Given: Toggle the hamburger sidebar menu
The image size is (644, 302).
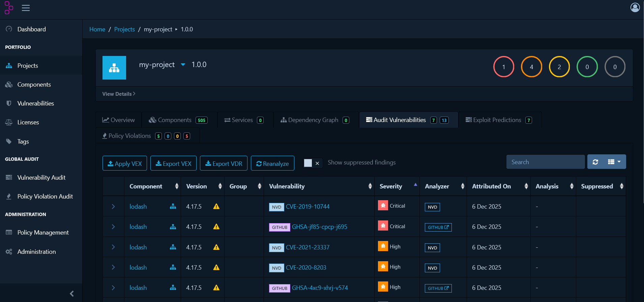Looking at the screenshot, I should [26, 8].
